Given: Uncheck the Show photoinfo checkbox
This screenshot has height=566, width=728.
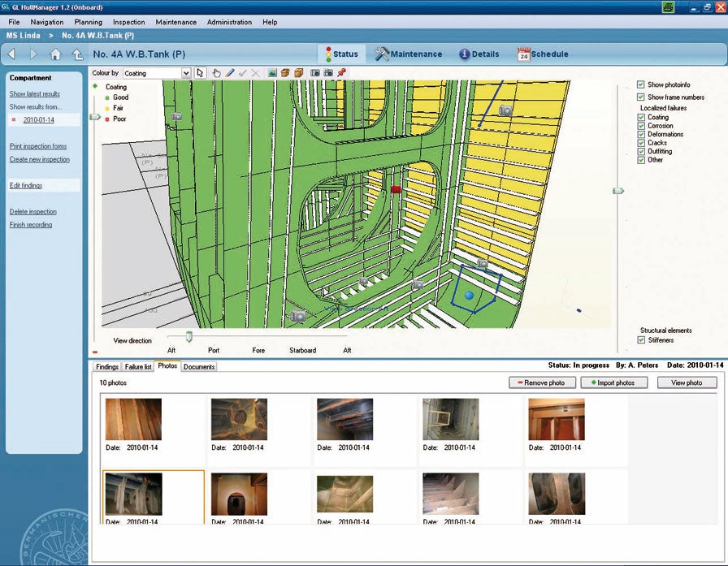Looking at the screenshot, I should coord(641,84).
